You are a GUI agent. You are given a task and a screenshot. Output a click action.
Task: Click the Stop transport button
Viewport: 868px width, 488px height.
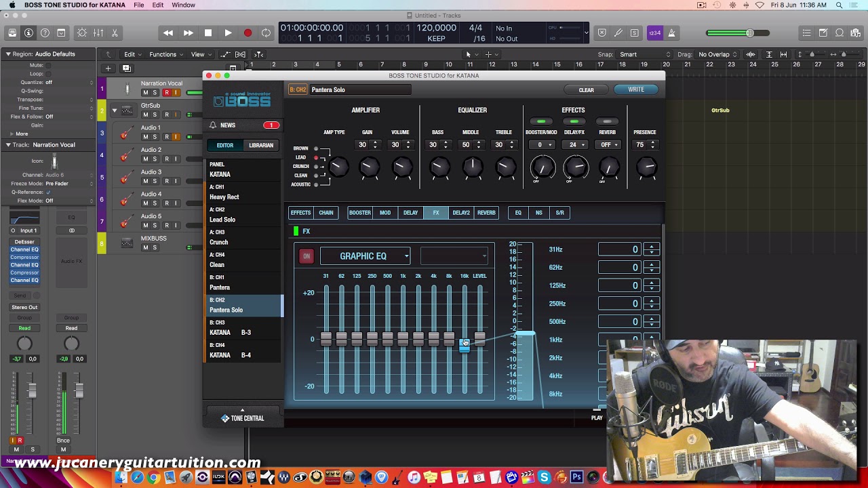point(208,33)
